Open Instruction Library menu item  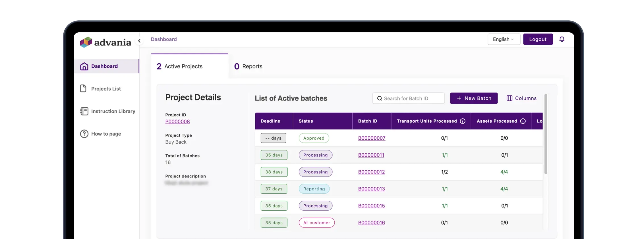tap(113, 111)
